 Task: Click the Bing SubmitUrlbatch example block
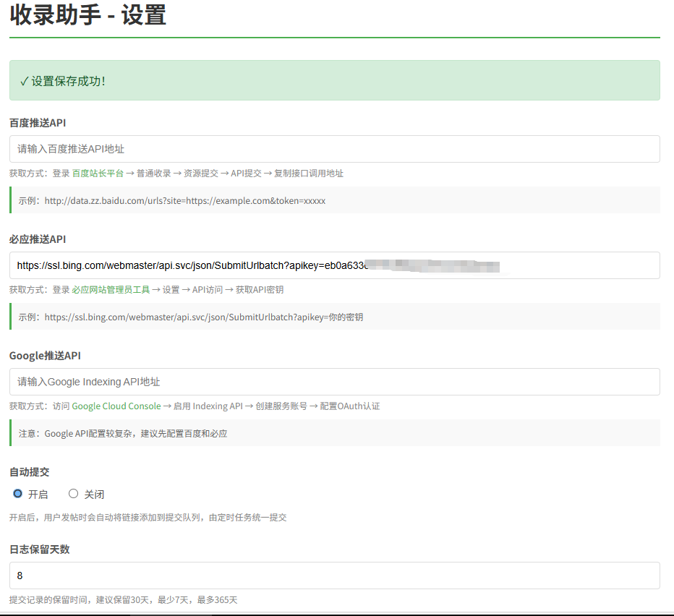point(334,317)
